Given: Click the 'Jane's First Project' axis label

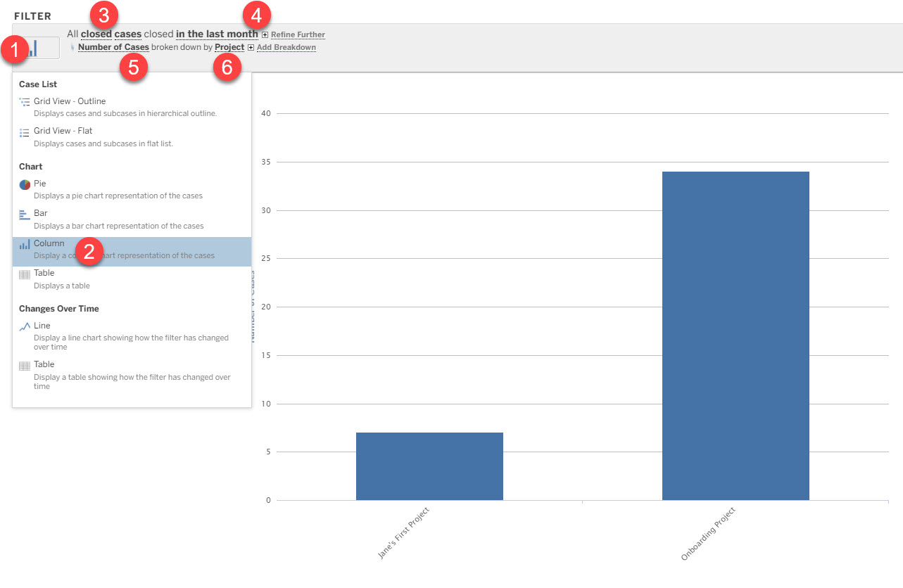Looking at the screenshot, I should pyautogui.click(x=403, y=533).
